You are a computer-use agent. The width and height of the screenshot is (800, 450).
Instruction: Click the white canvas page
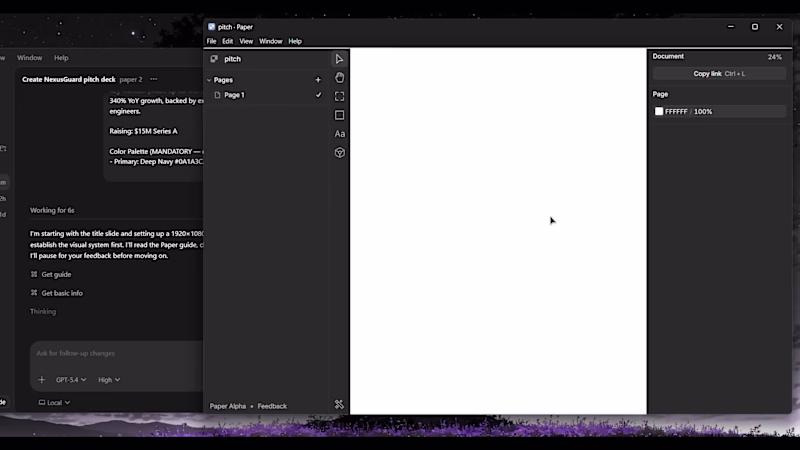click(x=498, y=231)
